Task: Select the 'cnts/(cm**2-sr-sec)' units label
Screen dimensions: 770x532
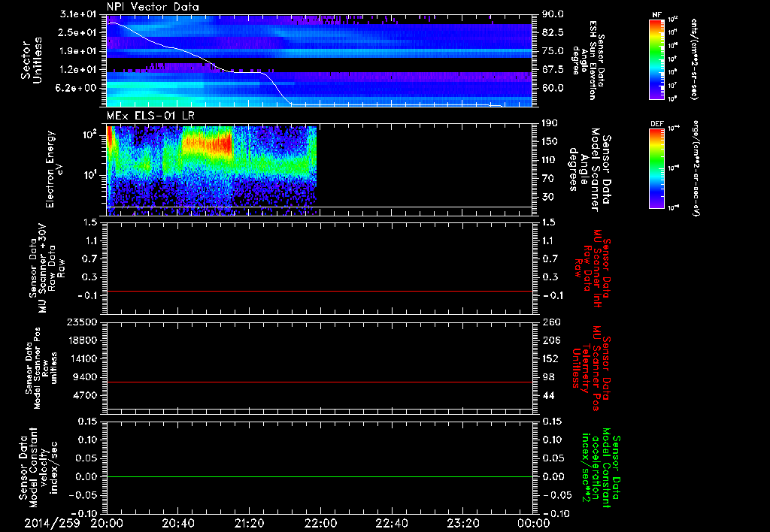Action: click(694, 59)
